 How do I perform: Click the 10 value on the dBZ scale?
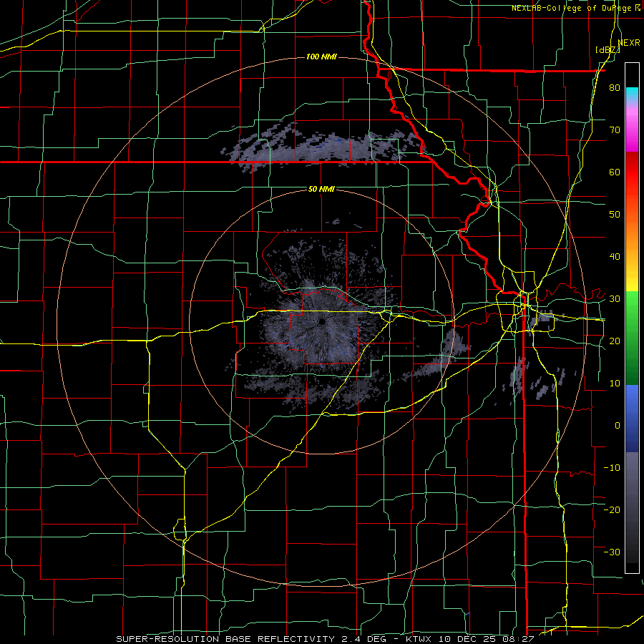click(615, 384)
